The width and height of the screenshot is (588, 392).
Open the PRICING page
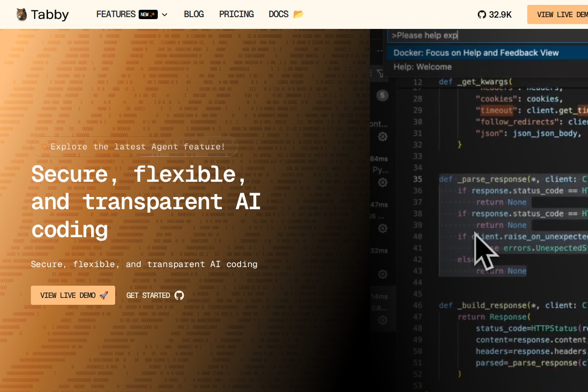click(x=236, y=14)
